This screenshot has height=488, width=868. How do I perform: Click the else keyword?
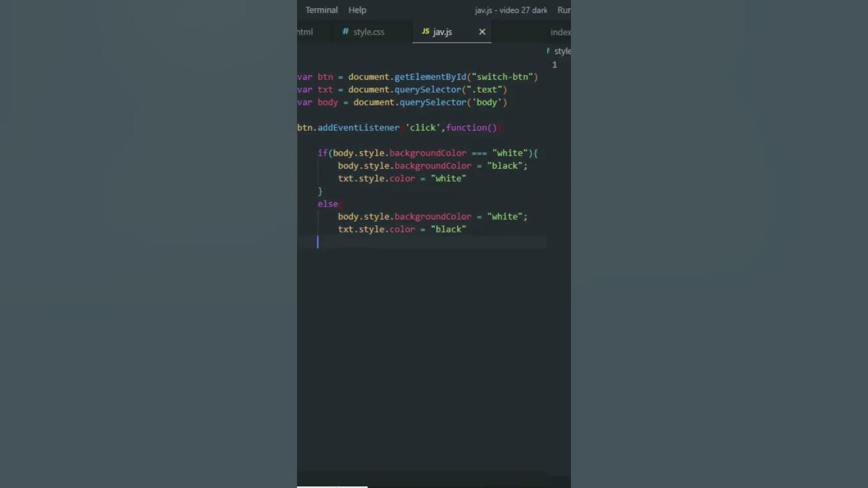(x=328, y=204)
